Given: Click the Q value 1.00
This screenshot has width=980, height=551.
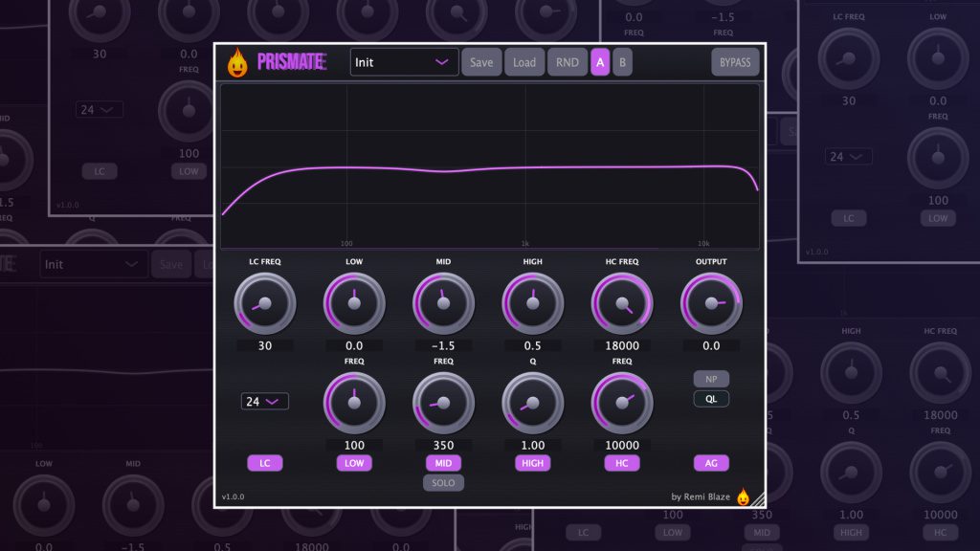Looking at the screenshot, I should pyautogui.click(x=532, y=445).
